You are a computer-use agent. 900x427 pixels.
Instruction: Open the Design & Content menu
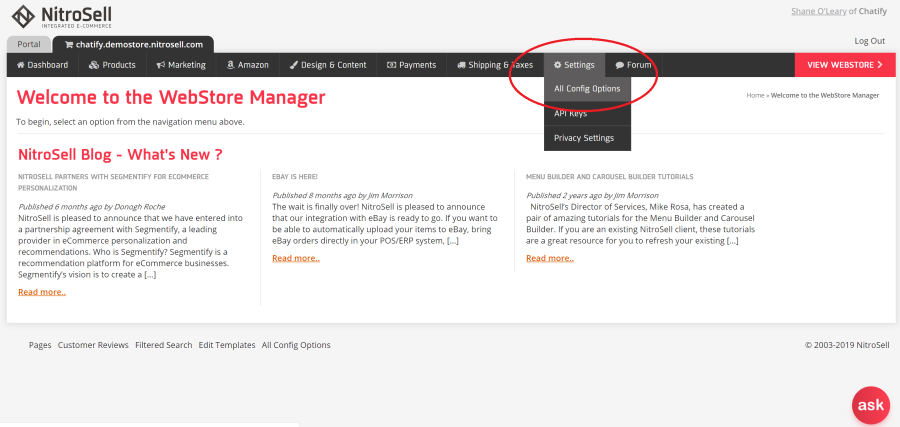click(x=328, y=65)
